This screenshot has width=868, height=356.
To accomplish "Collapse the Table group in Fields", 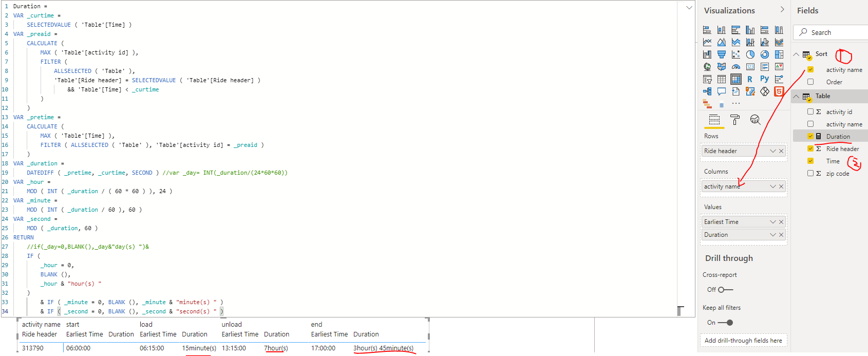I will (x=797, y=96).
